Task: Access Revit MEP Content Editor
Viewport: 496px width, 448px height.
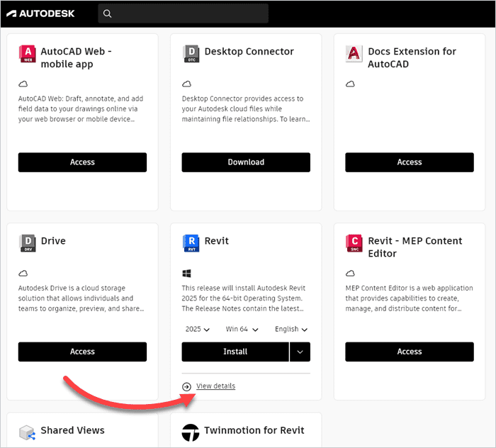Action: (x=410, y=352)
